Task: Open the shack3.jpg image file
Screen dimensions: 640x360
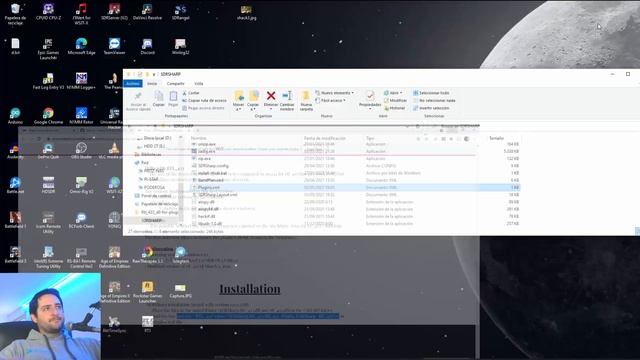Action: point(246,12)
